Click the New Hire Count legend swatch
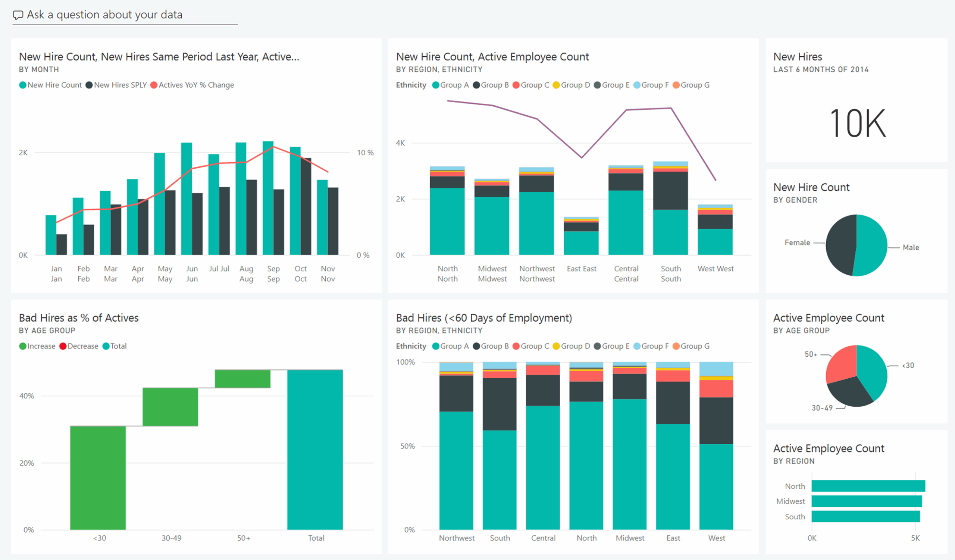Screen dimensions: 955x560 click(23, 85)
